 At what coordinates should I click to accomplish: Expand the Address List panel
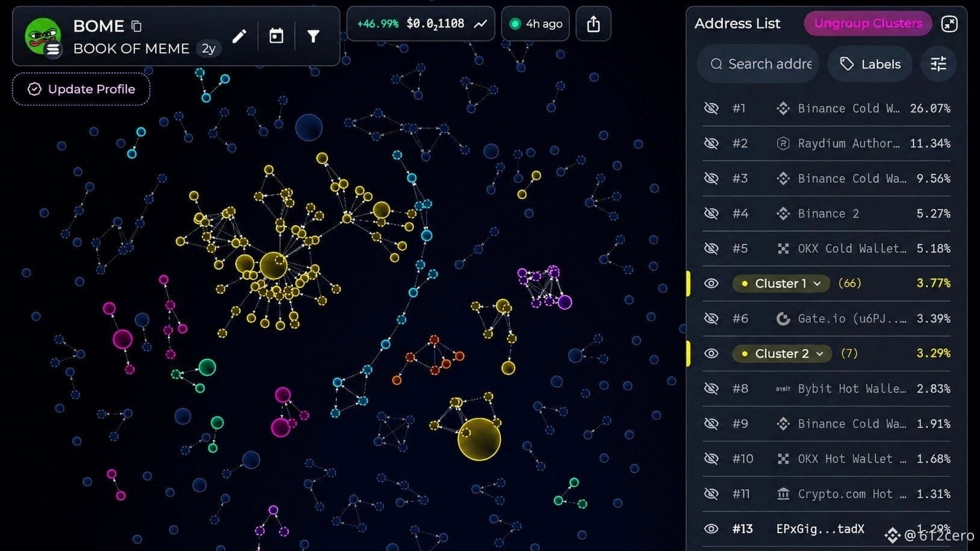click(949, 23)
